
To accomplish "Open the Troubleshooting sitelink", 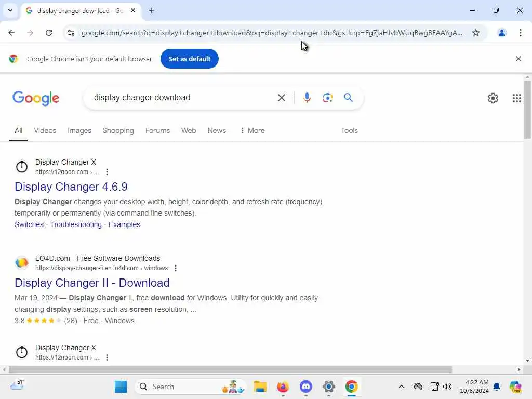I will [76, 224].
